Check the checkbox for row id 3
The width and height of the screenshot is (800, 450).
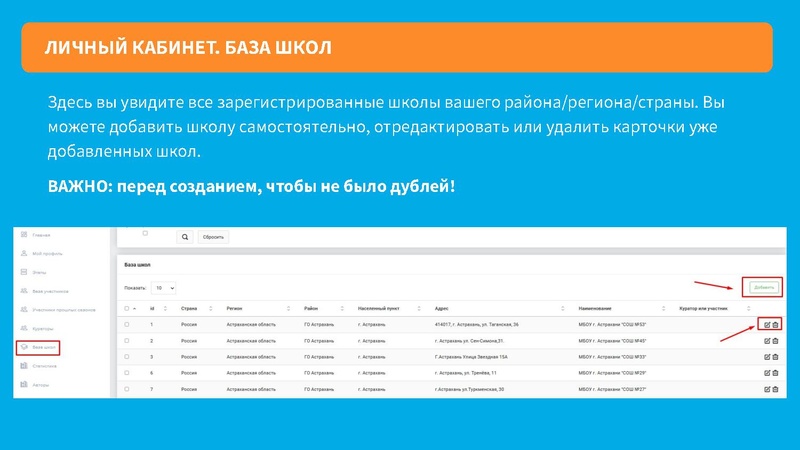tap(127, 357)
